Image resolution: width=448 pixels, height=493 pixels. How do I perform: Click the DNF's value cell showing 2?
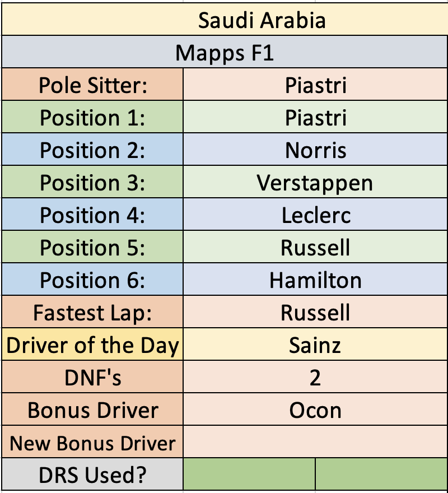316,376
